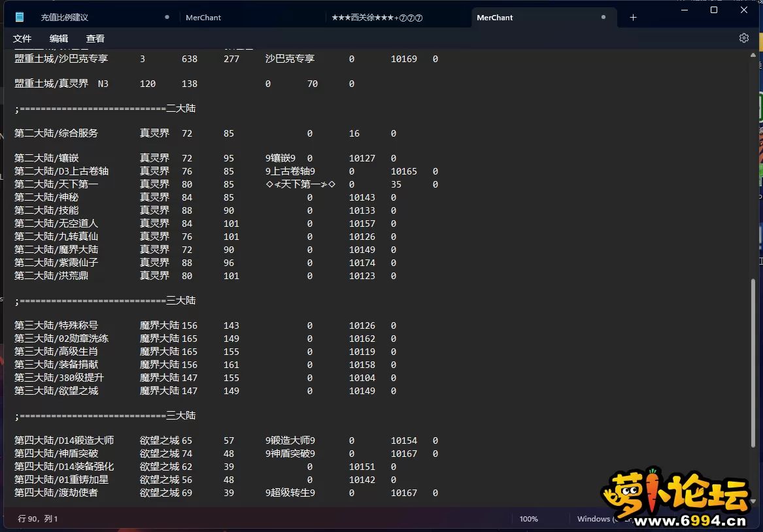Click the text 第二大陆/无空道人
The height and width of the screenshot is (532, 763).
[56, 224]
